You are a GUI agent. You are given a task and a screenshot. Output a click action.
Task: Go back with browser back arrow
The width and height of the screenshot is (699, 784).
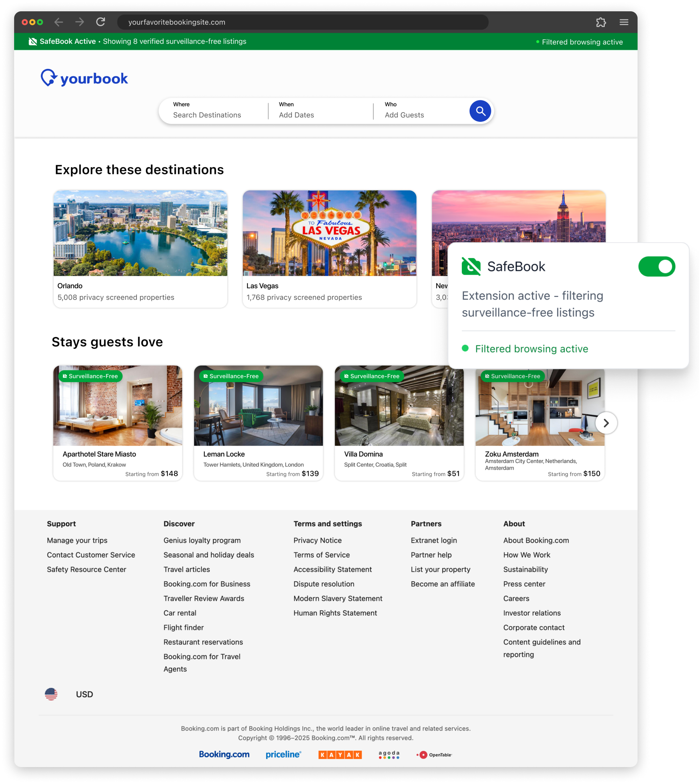(x=59, y=22)
